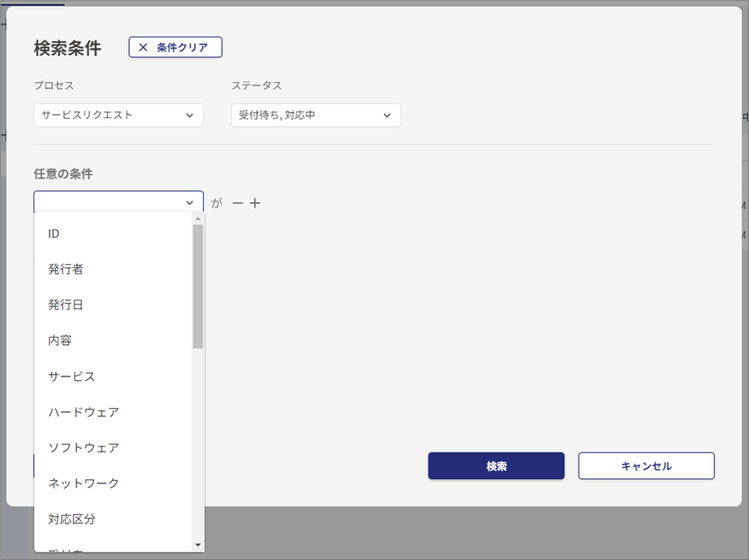The image size is (749, 560).
Task: Open the プロセス dropdown
Action: [118, 115]
